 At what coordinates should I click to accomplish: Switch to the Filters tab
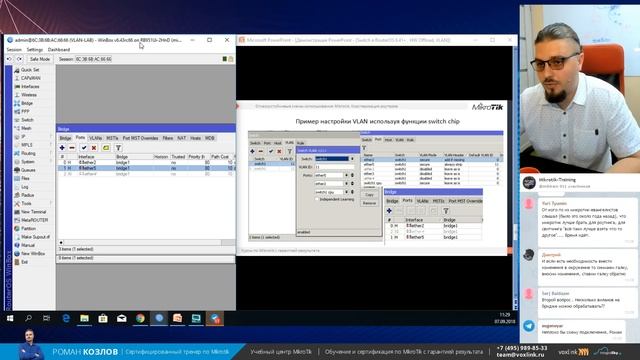[168, 138]
